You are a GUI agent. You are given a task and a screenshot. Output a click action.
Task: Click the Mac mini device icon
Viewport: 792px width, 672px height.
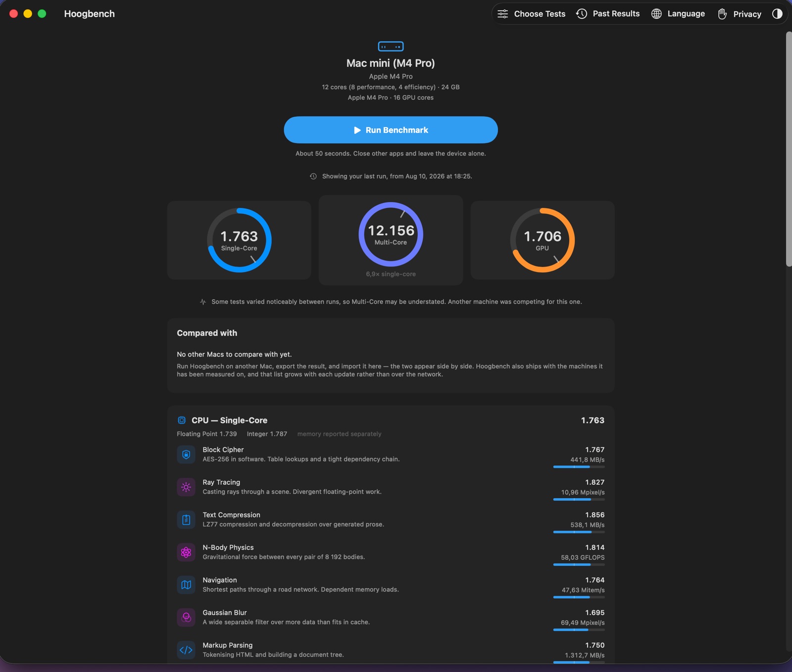pos(391,47)
